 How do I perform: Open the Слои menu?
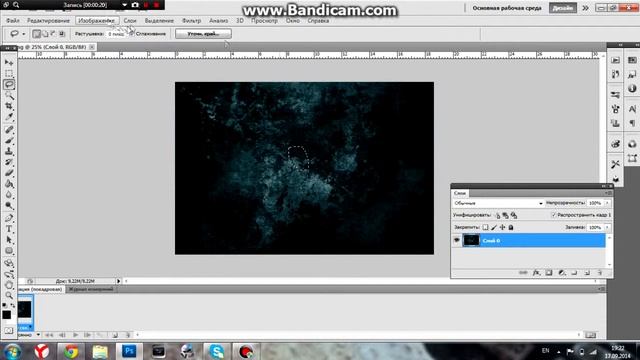[130, 20]
